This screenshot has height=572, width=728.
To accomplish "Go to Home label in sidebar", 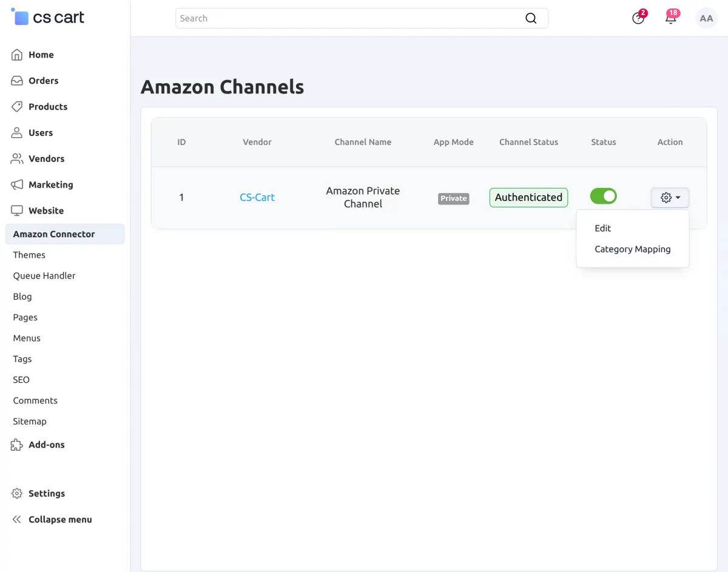I will pyautogui.click(x=41, y=55).
